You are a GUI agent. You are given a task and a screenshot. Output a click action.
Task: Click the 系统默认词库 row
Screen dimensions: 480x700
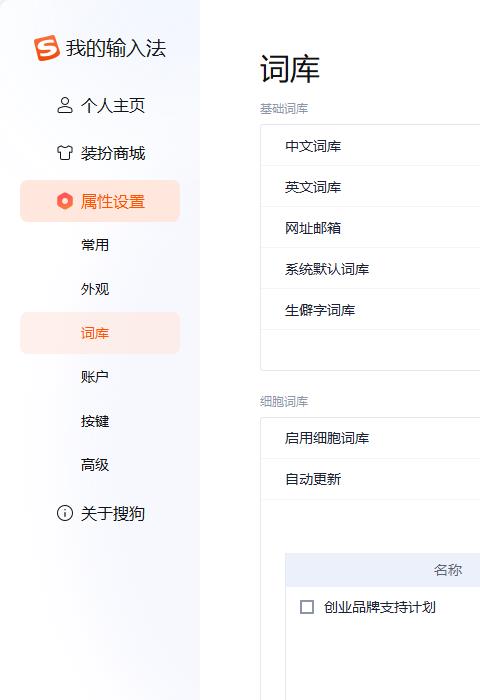(x=370, y=269)
